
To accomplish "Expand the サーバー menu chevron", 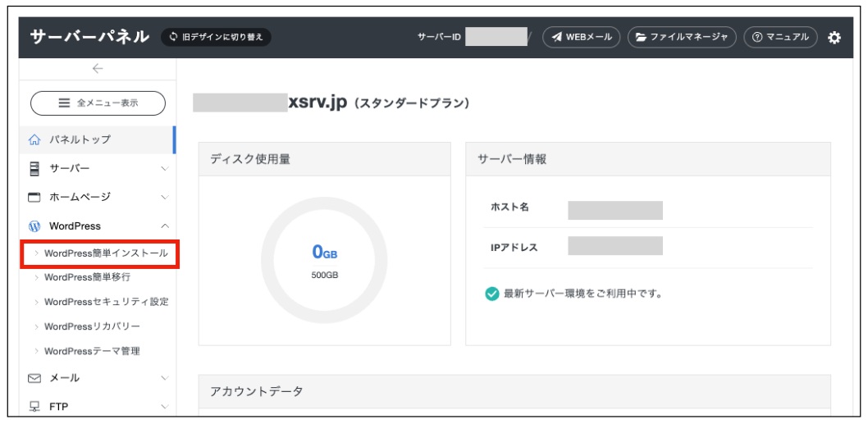I will pyautogui.click(x=165, y=169).
